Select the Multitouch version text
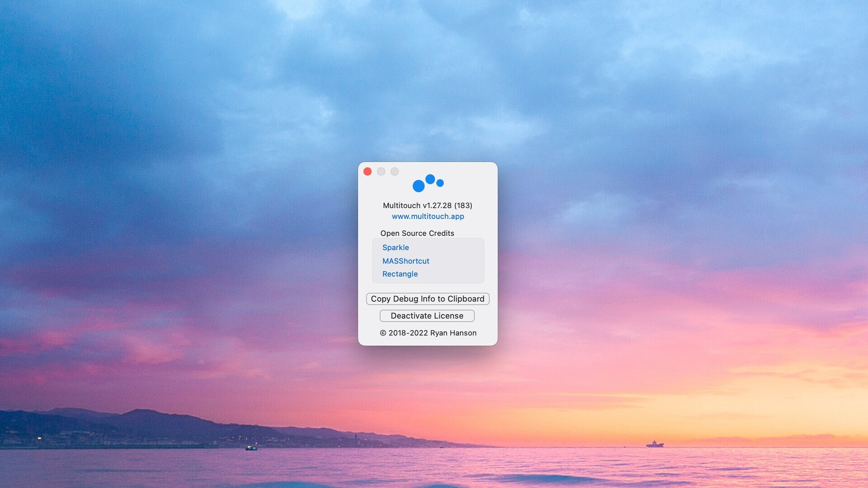The image size is (868, 488). coord(427,206)
